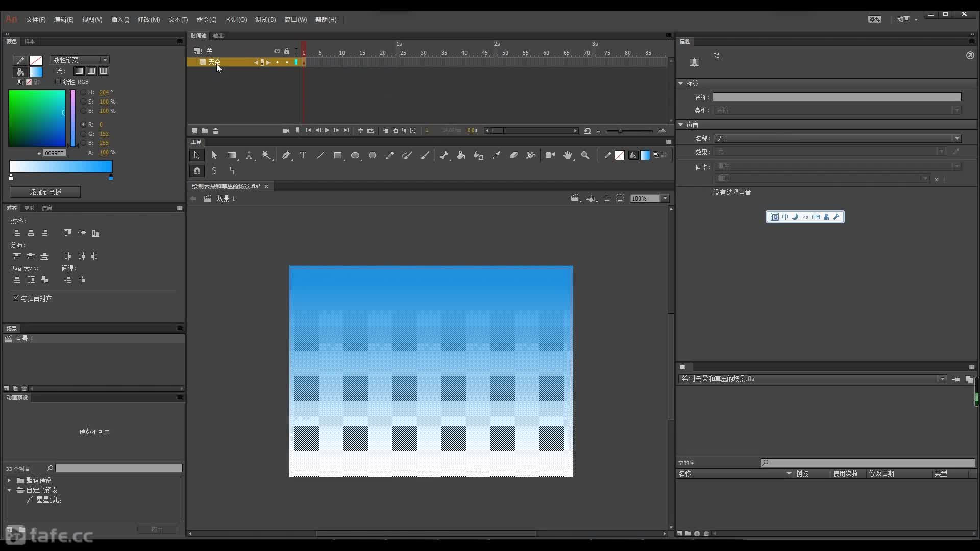Click the Add to Swatches button
Screen dimensions: 980x551
45,192
